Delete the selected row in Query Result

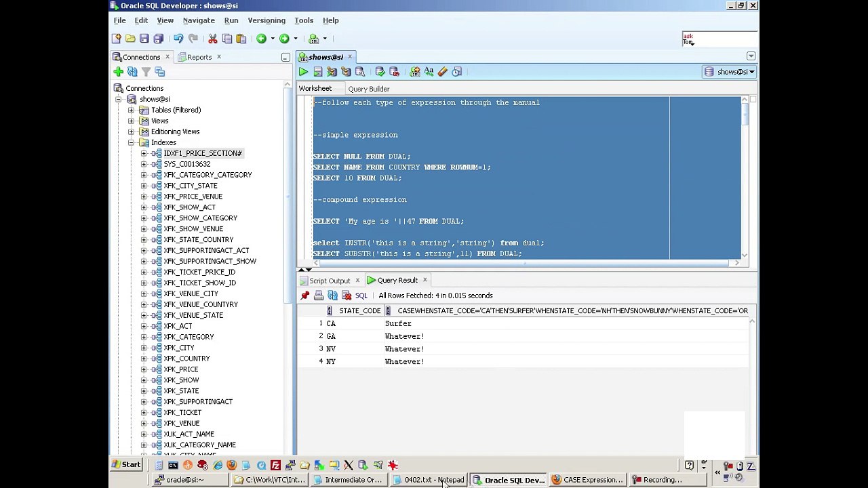(347, 296)
